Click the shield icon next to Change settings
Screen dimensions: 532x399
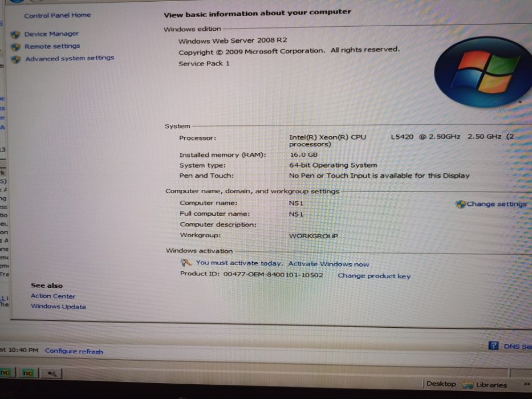tap(460, 204)
